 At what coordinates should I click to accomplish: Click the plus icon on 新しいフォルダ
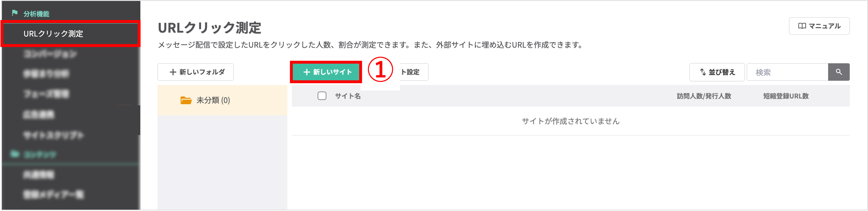[173, 72]
